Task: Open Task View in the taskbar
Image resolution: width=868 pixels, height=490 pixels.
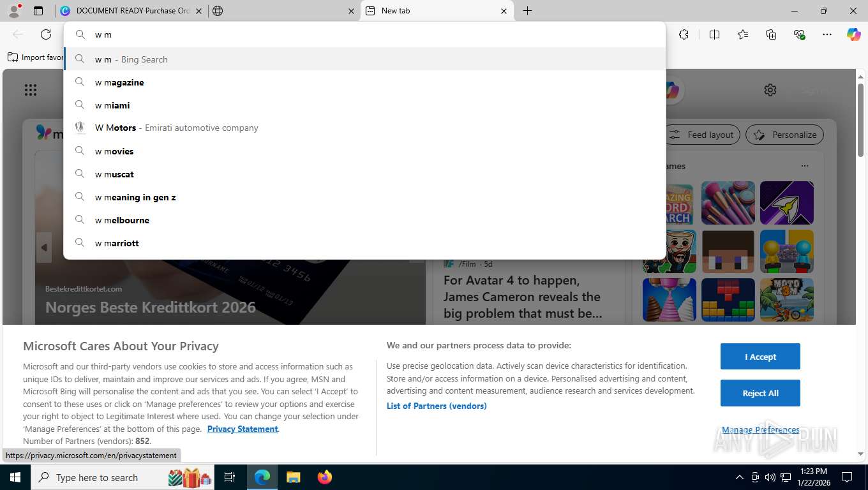Action: click(230, 477)
